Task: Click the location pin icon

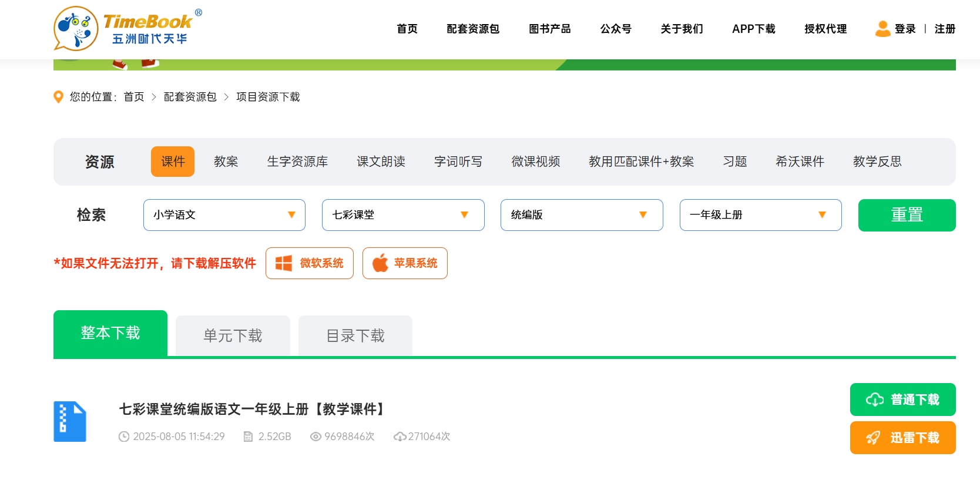Action: [x=58, y=97]
